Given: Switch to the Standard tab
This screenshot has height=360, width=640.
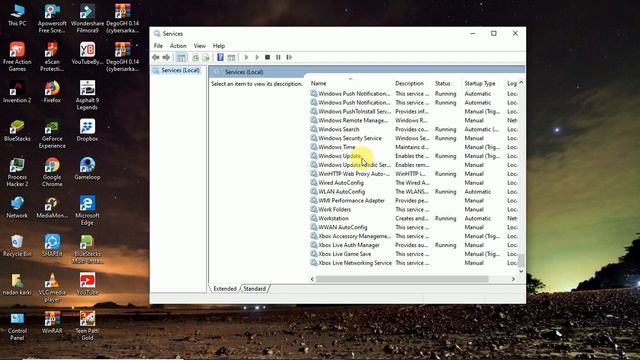Looking at the screenshot, I should [x=255, y=289].
